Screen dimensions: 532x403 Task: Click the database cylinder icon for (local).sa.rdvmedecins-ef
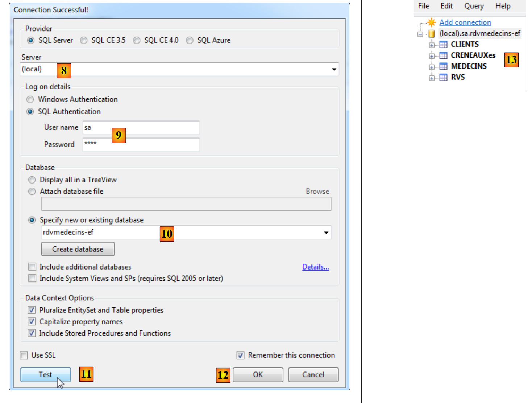coord(431,34)
